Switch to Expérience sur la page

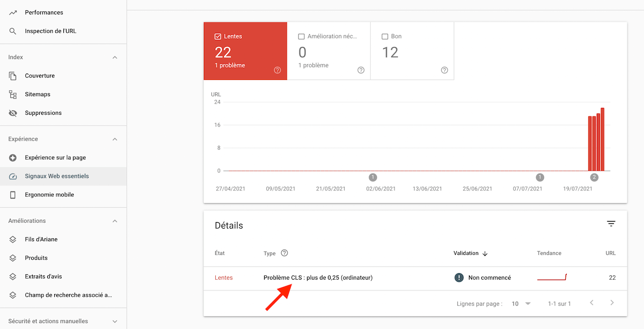pos(12,157)
